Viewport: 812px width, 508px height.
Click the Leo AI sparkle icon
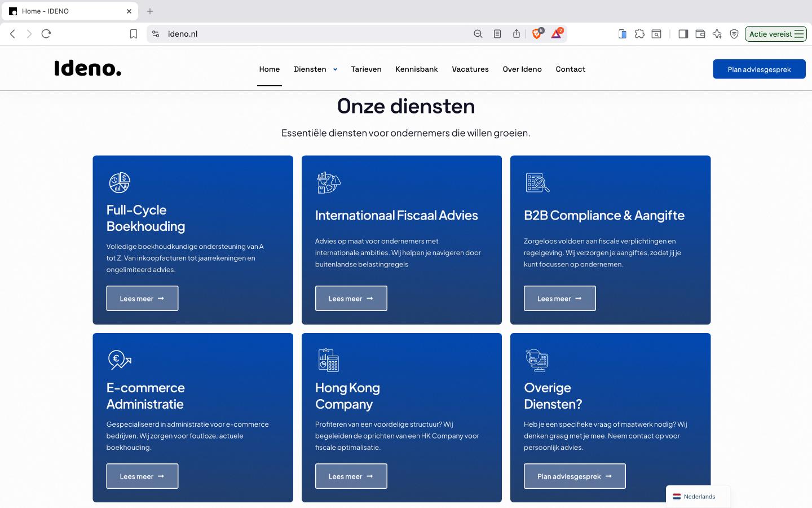coord(717,34)
